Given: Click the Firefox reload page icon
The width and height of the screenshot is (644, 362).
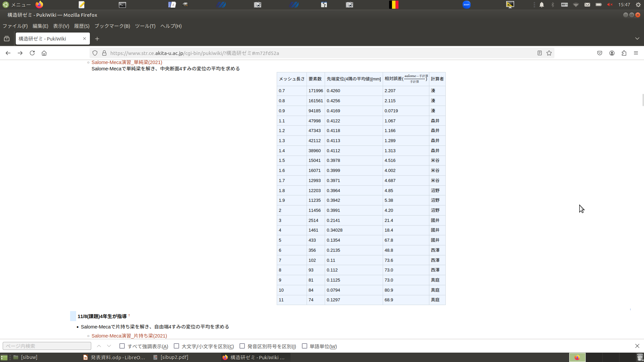Looking at the screenshot, I should 32,53.
